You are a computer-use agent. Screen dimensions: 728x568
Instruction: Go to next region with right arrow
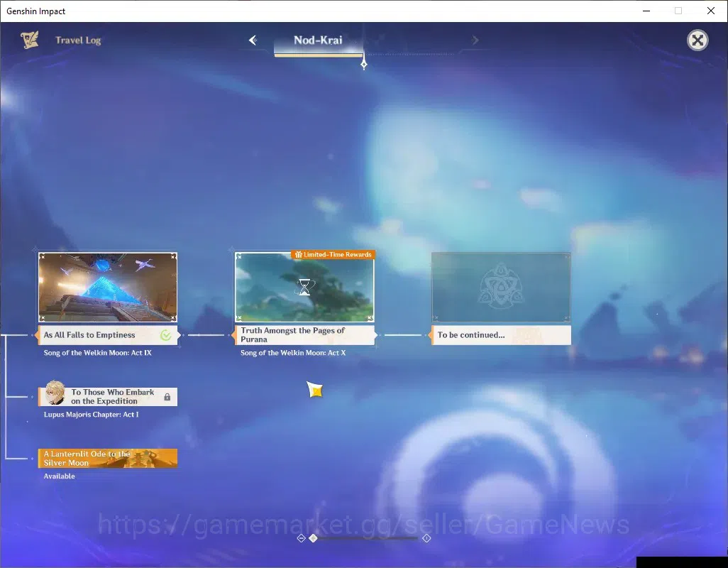(x=475, y=40)
